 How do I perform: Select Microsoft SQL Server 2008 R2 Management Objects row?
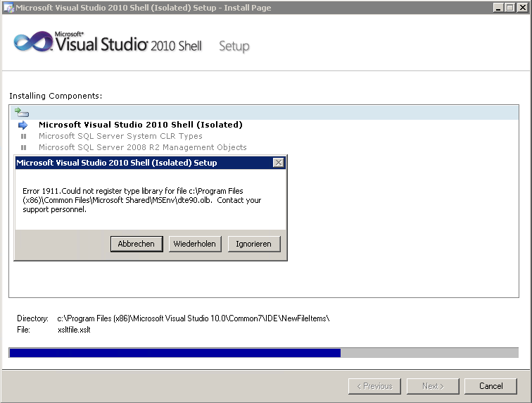[x=142, y=147]
